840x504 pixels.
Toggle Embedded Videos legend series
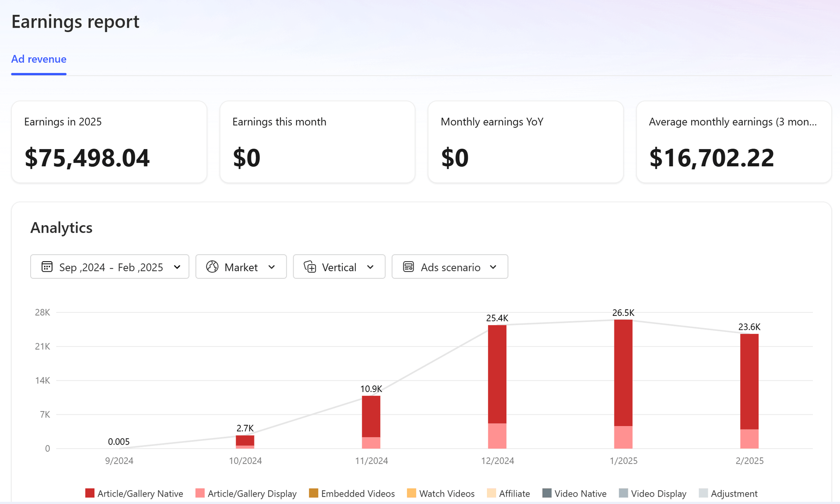pyautogui.click(x=357, y=493)
